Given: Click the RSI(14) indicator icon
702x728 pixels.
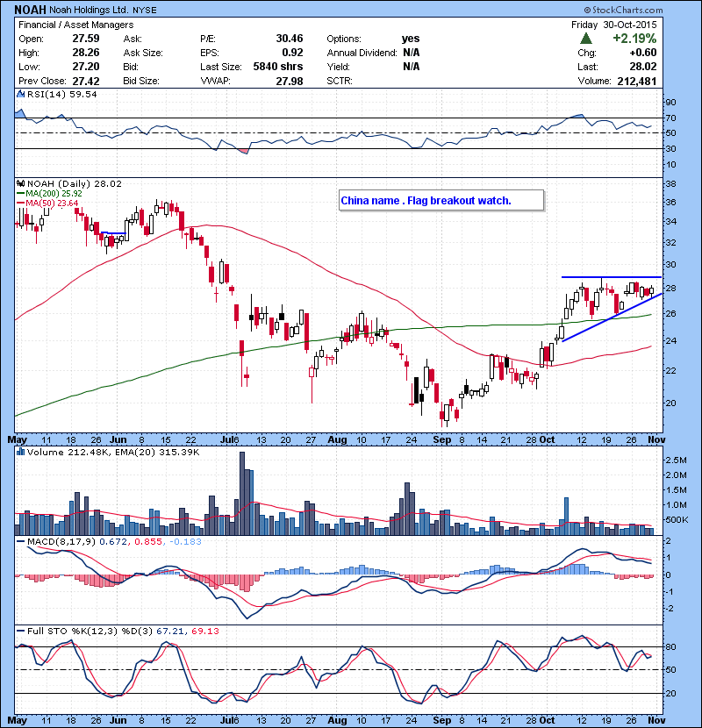Looking at the screenshot, I should 20,94.
